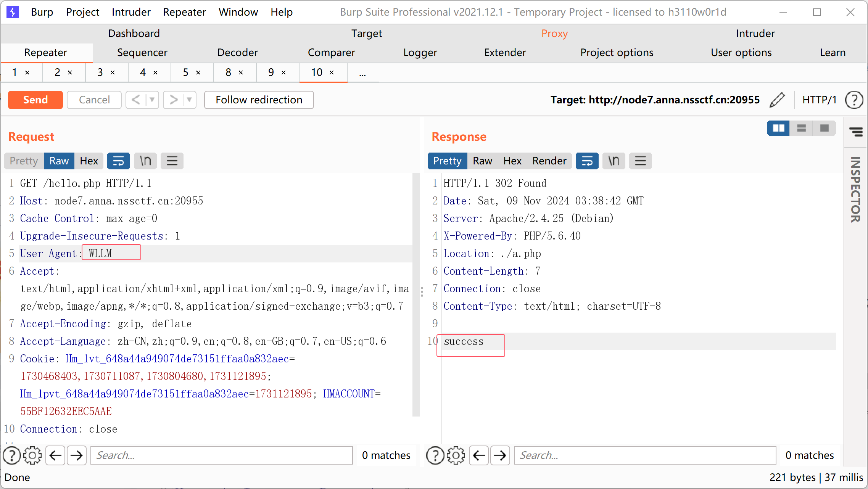Switch Response view to Hex
The width and height of the screenshot is (868, 489).
pos(512,161)
